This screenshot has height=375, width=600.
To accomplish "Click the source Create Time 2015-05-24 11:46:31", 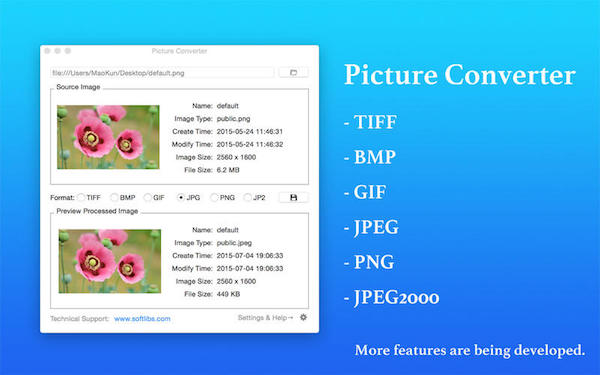I will tap(250, 132).
